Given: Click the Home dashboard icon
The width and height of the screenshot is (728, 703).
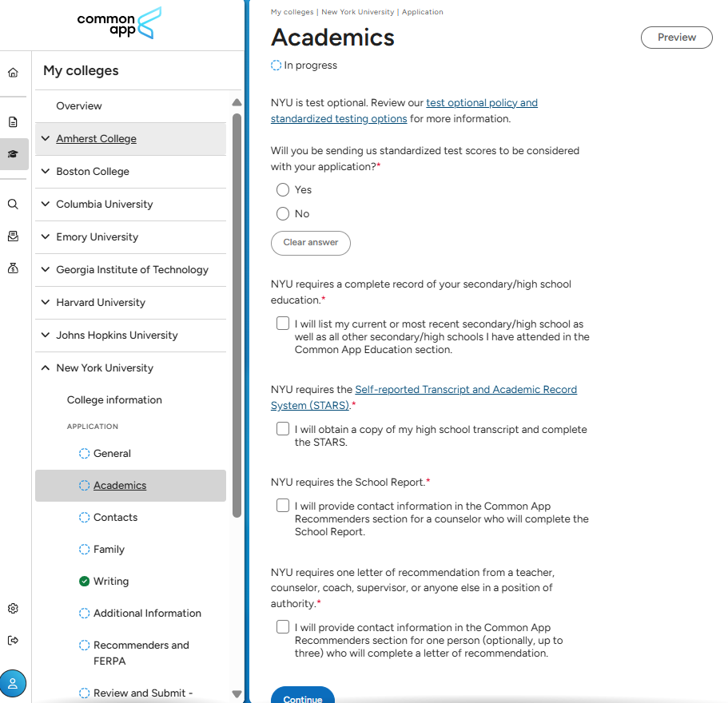Looking at the screenshot, I should 13,73.
